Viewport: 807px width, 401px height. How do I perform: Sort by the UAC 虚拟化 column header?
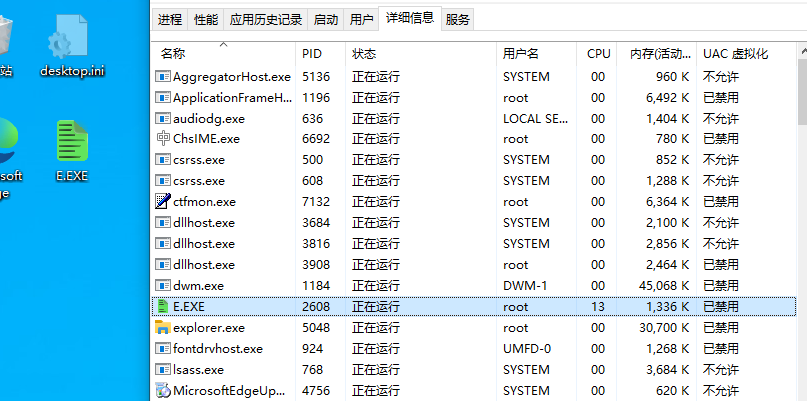point(746,54)
